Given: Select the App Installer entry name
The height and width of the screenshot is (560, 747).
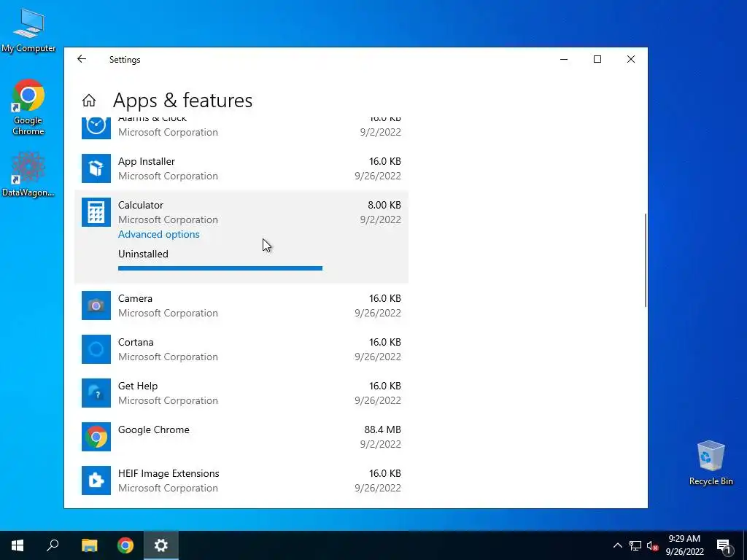Looking at the screenshot, I should coord(146,161).
